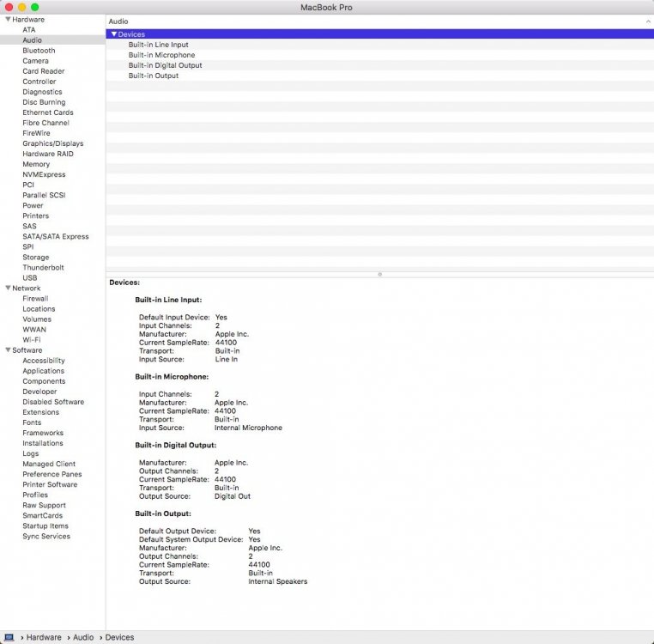
Task: Select PCI in the sidebar
Action: [x=28, y=185]
